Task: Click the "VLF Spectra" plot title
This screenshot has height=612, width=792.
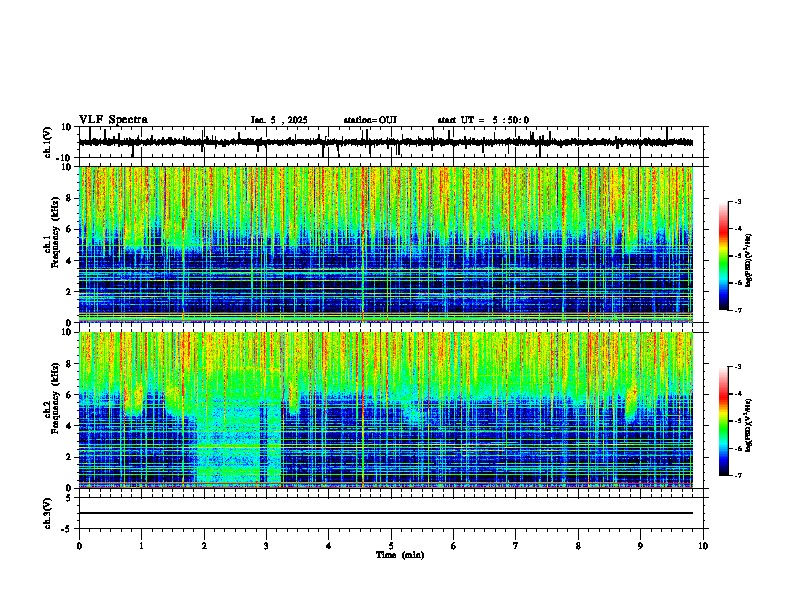Action: click(x=113, y=120)
